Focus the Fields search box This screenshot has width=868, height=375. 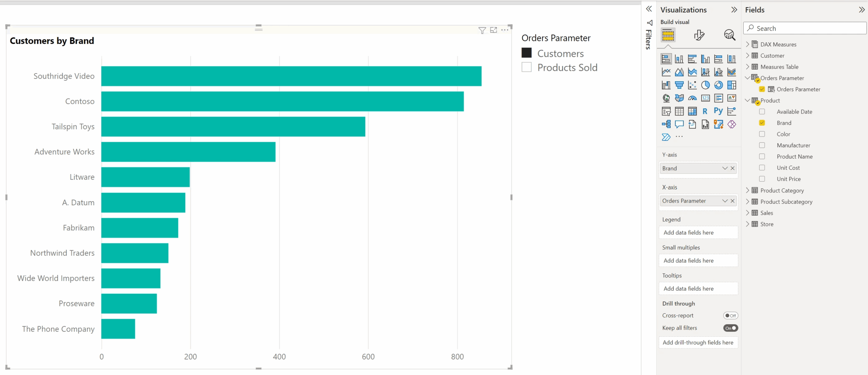coord(805,28)
